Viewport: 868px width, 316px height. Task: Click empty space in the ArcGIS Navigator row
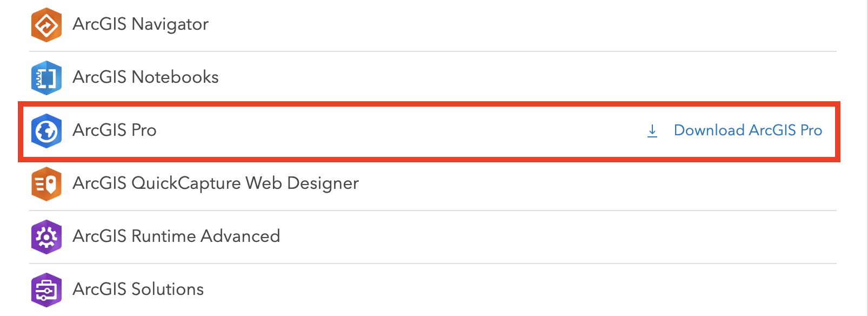click(x=486, y=25)
